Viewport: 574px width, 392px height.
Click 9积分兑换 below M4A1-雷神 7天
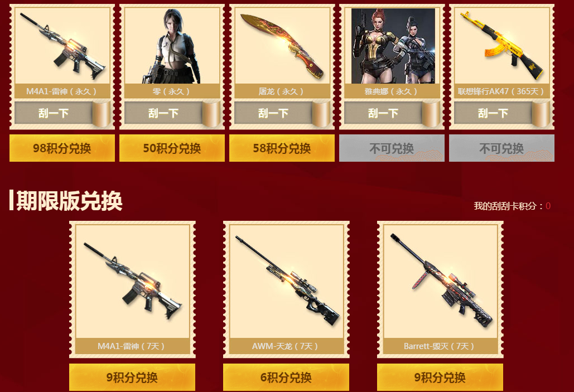pos(132,377)
